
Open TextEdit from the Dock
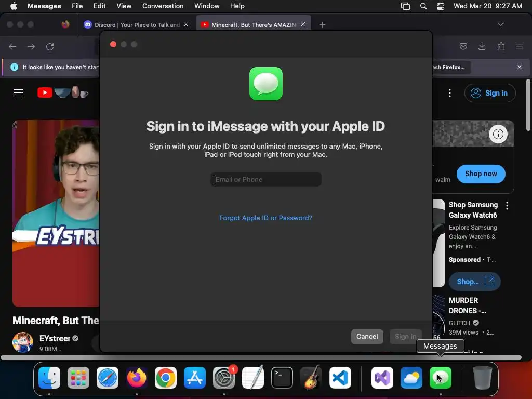[x=253, y=378]
